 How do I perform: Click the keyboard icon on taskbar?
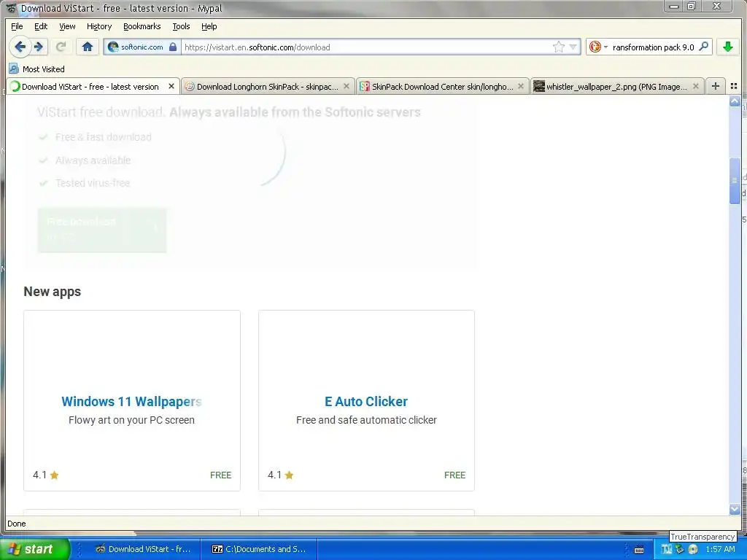639,550
